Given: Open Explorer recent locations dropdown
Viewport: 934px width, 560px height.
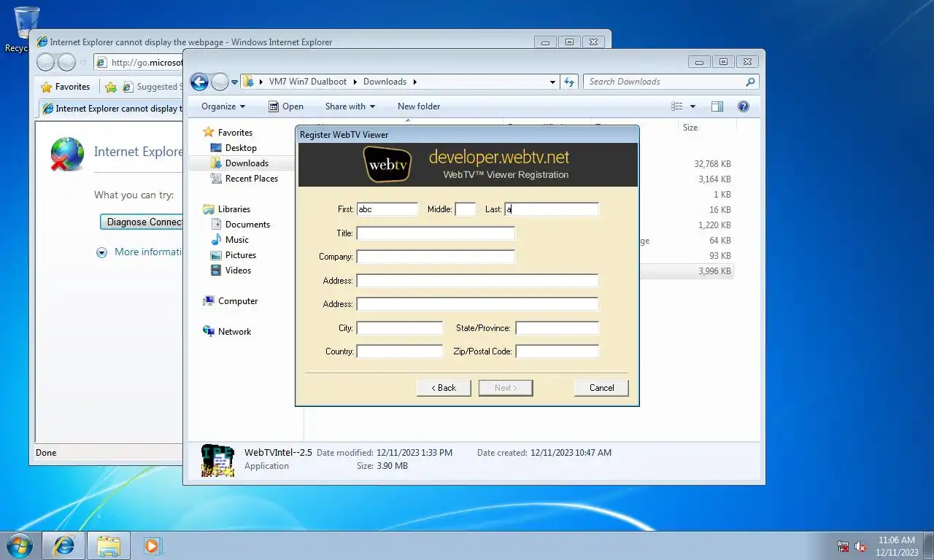Looking at the screenshot, I should [x=234, y=82].
